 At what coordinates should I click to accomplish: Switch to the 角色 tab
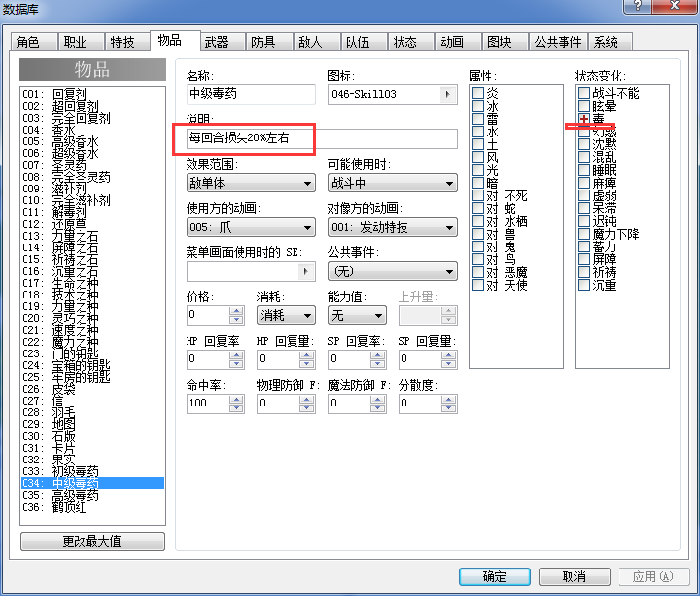pos(34,42)
